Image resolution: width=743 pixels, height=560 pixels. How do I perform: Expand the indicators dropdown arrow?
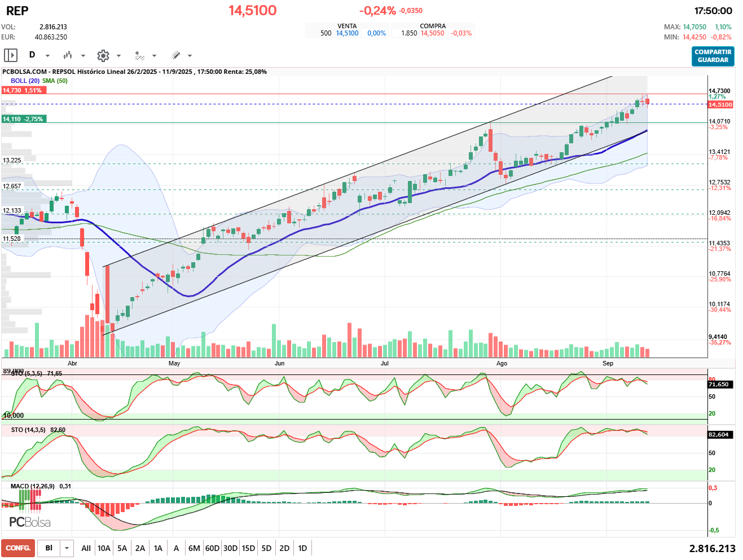[154, 56]
